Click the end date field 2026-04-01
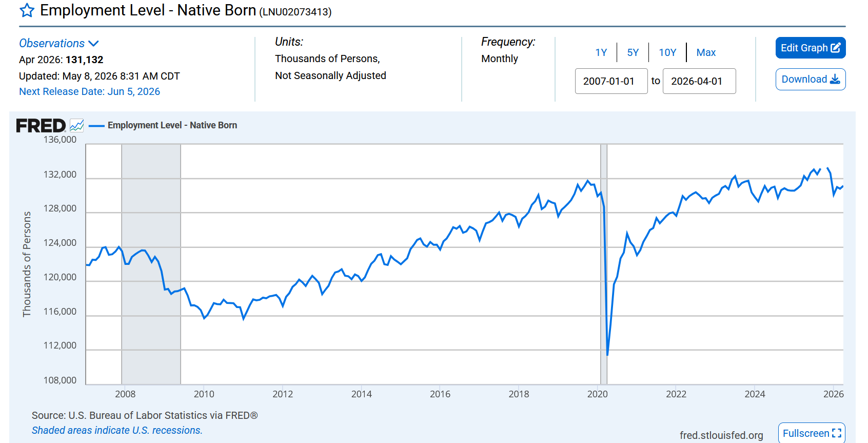This screenshot has width=868, height=443. (x=699, y=81)
